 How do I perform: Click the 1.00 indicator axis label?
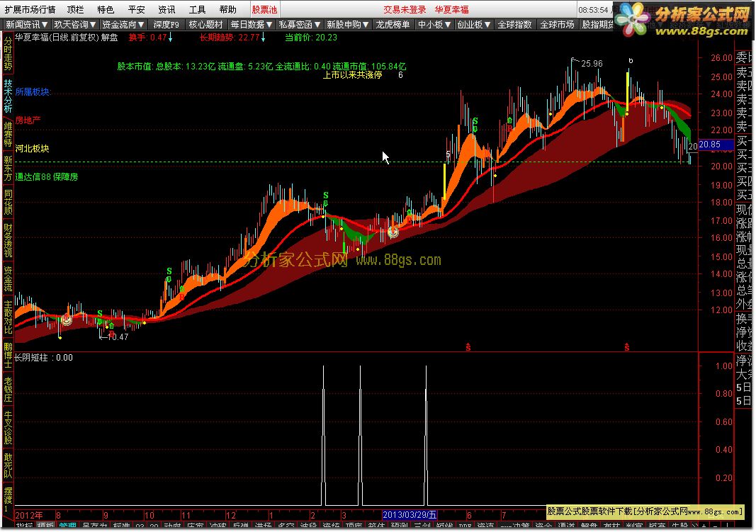pos(724,366)
